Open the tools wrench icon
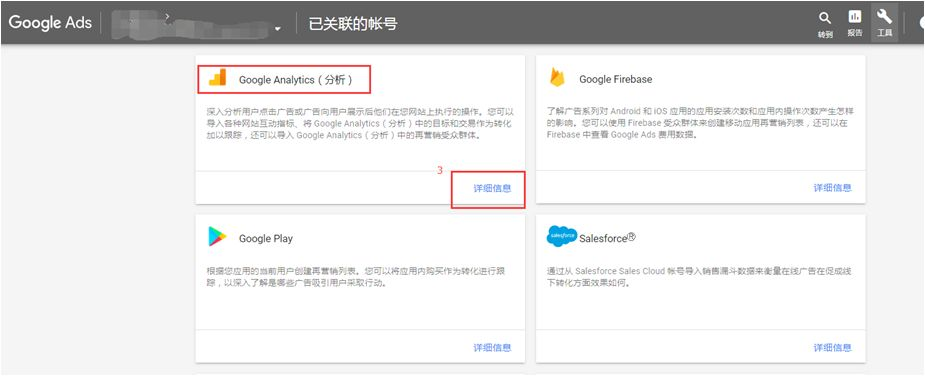 tap(884, 17)
